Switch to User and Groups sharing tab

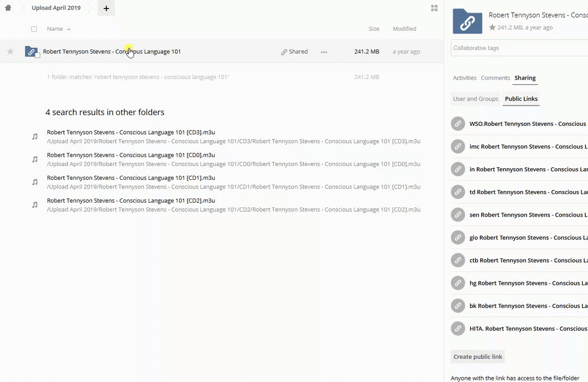(x=475, y=99)
